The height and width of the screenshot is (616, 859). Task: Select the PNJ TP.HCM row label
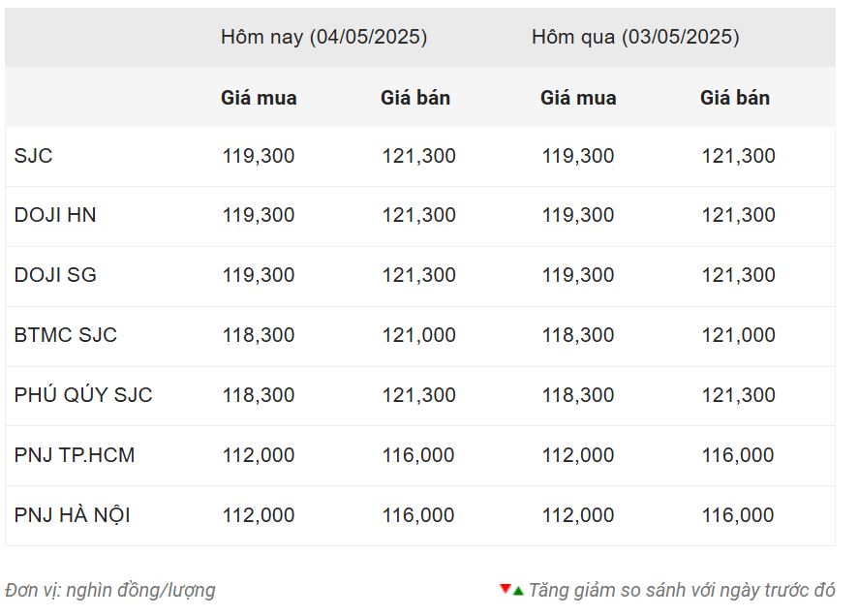point(75,455)
